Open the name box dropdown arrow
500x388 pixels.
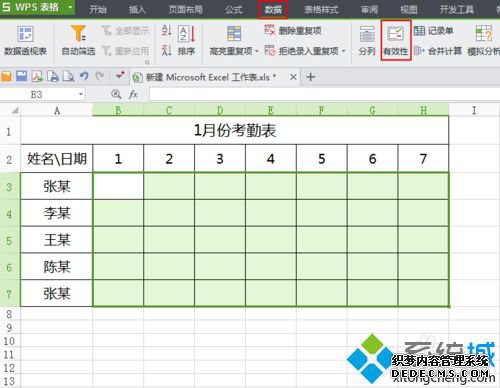pos(81,94)
